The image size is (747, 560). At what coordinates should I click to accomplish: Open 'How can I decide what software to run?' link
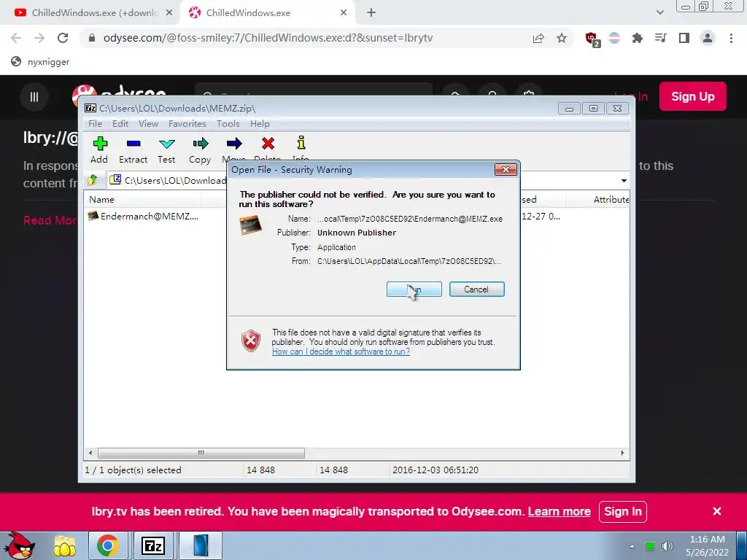(341, 351)
